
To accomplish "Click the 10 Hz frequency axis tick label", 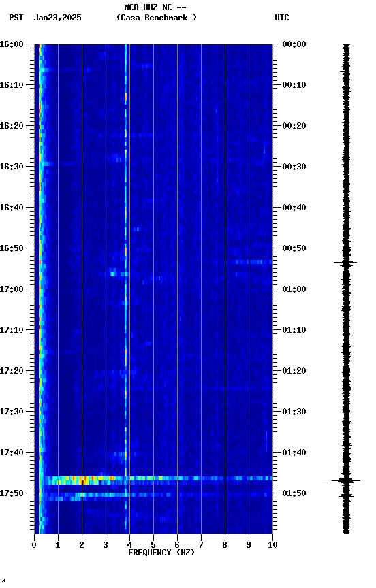I will tap(272, 545).
